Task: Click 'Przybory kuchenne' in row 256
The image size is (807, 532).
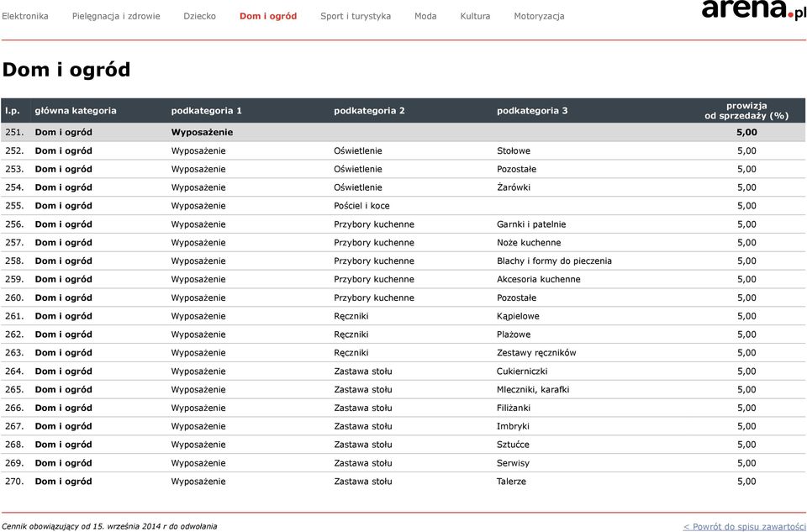Action: (374, 224)
